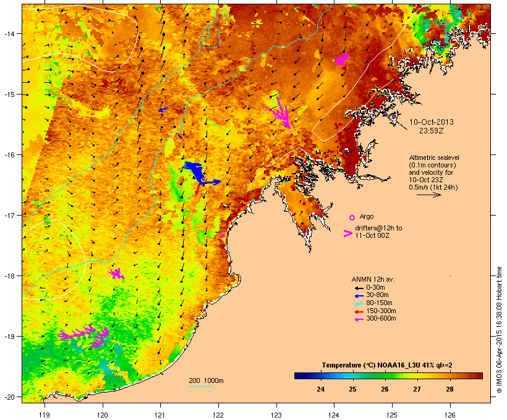This screenshot has width=507, height=420.
Task: Click the "300-600m" depth label
Action: (x=381, y=319)
